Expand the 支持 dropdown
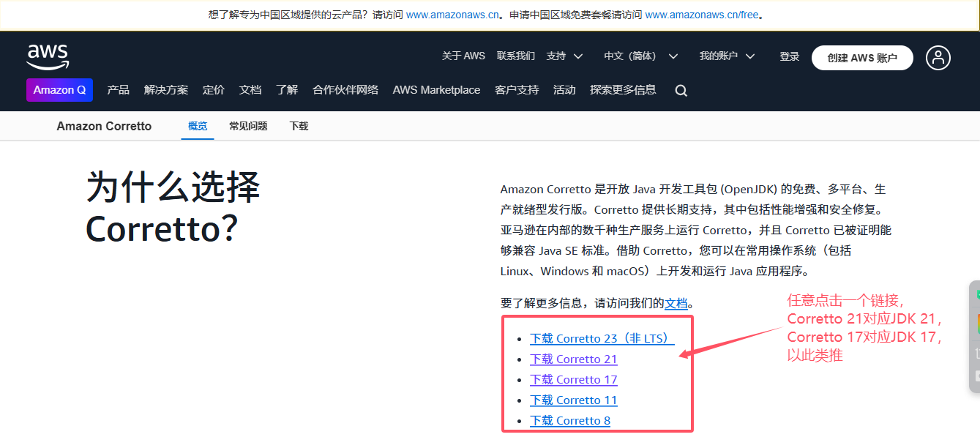The image size is (980, 448). [x=564, y=56]
